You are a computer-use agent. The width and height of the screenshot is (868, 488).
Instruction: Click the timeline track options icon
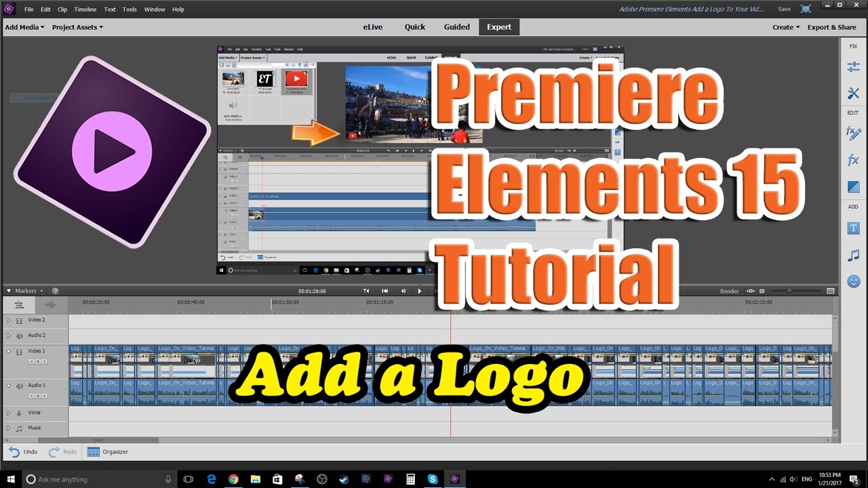click(19, 305)
